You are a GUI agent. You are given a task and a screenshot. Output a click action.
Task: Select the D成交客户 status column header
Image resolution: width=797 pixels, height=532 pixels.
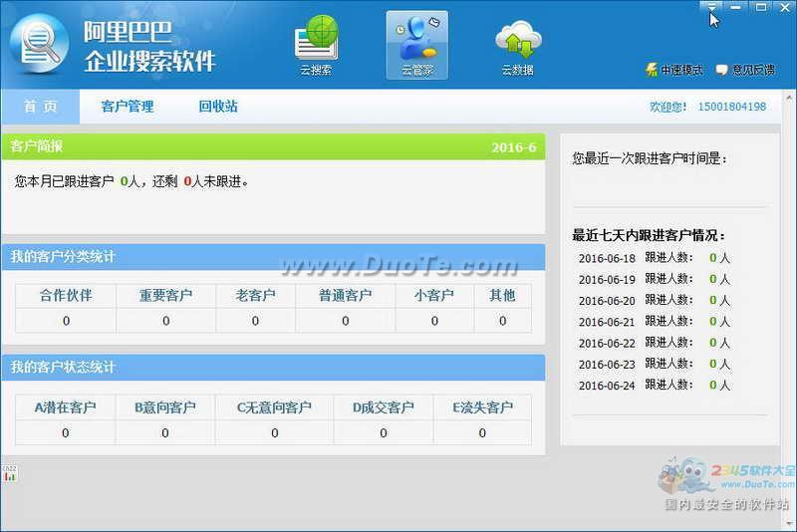tap(384, 407)
